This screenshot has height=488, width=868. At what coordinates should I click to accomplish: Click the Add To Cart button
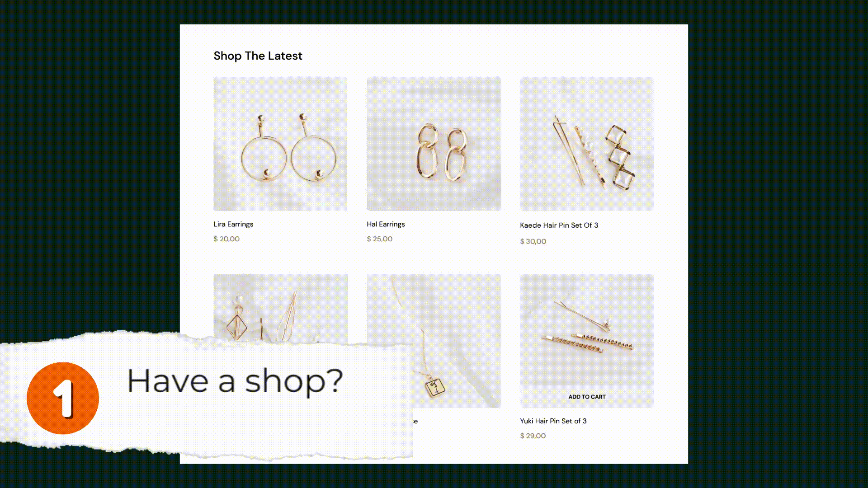click(x=587, y=397)
